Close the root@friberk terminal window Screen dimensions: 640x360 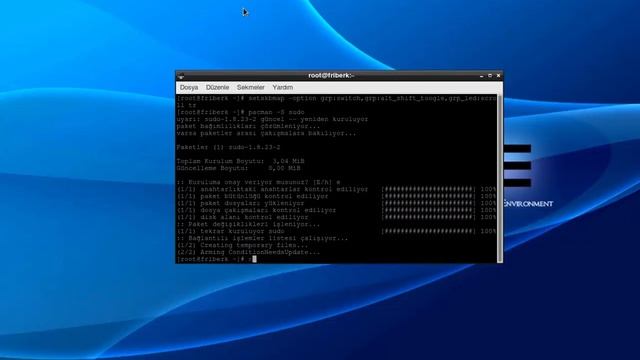[x=498, y=76]
